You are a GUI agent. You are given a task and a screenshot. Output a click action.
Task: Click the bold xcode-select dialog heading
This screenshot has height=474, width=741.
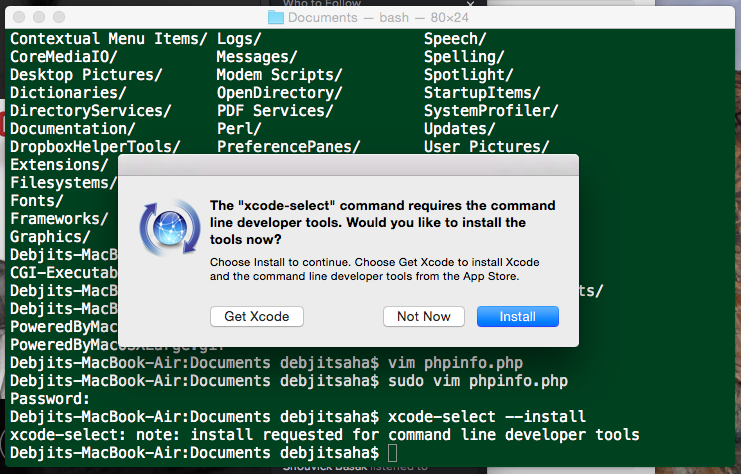pos(382,222)
